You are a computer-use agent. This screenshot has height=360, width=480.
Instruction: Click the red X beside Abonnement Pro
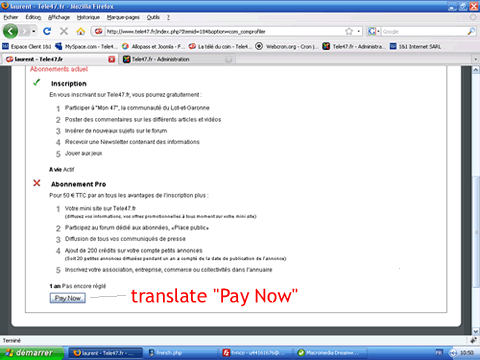(37, 183)
